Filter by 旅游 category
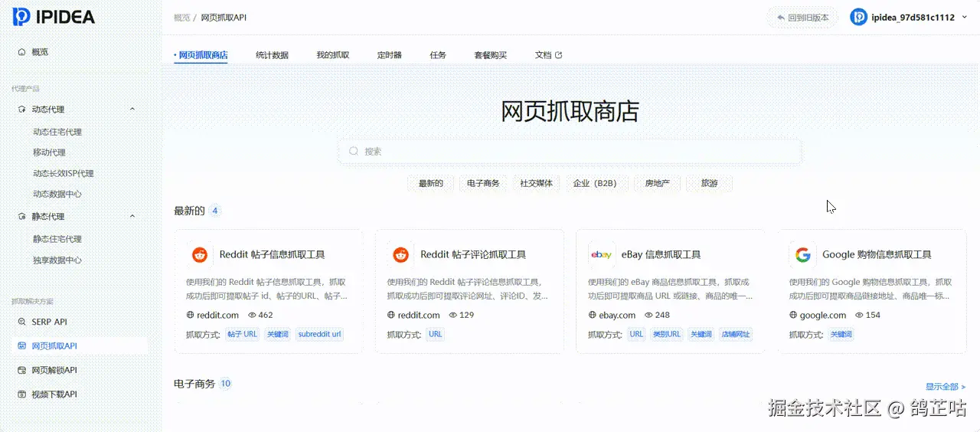Image resolution: width=980 pixels, height=432 pixels. [710, 184]
